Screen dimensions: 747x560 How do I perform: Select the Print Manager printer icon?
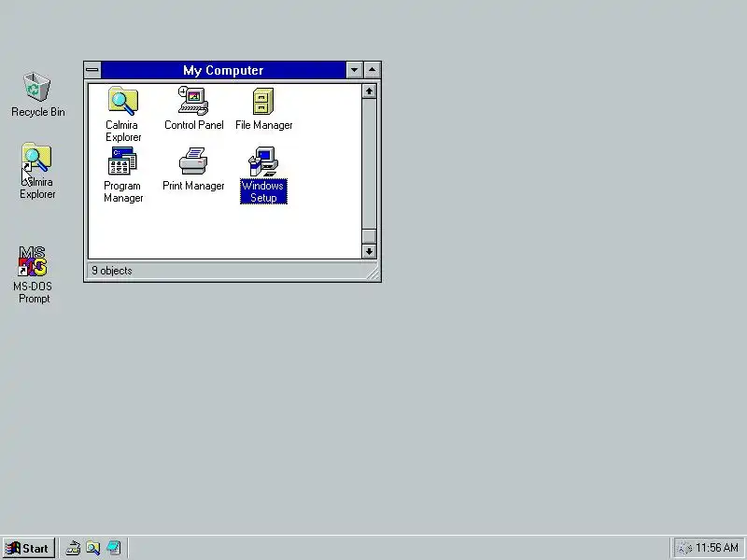pos(193,161)
